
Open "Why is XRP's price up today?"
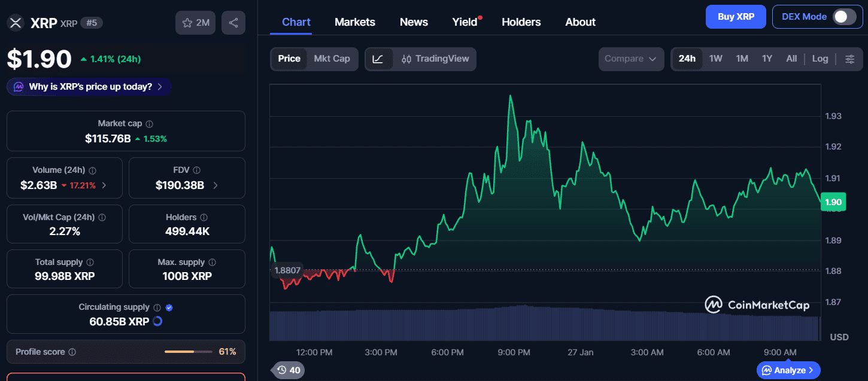tap(89, 87)
